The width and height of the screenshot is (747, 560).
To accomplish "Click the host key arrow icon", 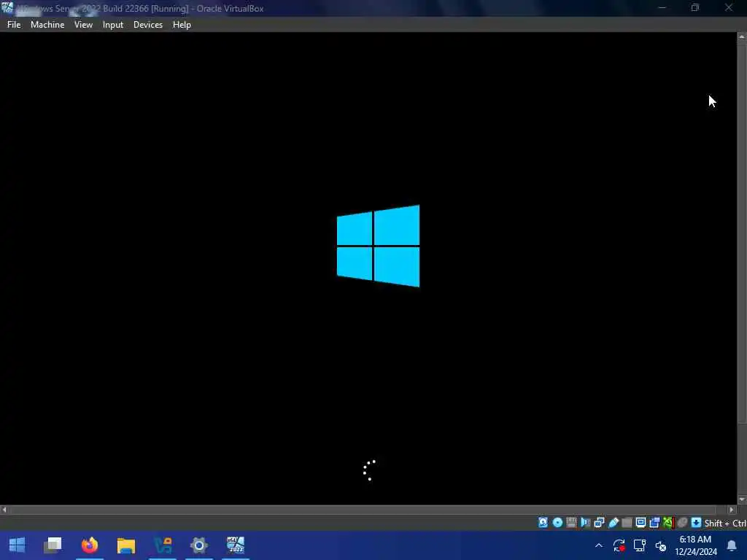I will [696, 523].
